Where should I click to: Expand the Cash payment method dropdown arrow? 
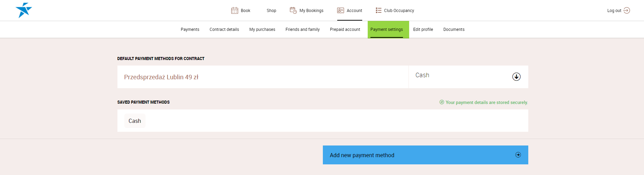pyautogui.click(x=516, y=77)
